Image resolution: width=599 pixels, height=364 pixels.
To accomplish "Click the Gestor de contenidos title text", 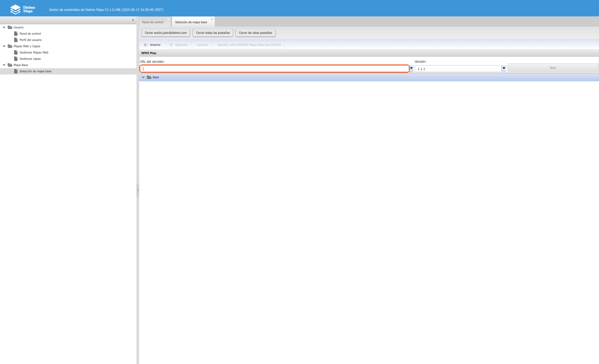I will [106, 10].
